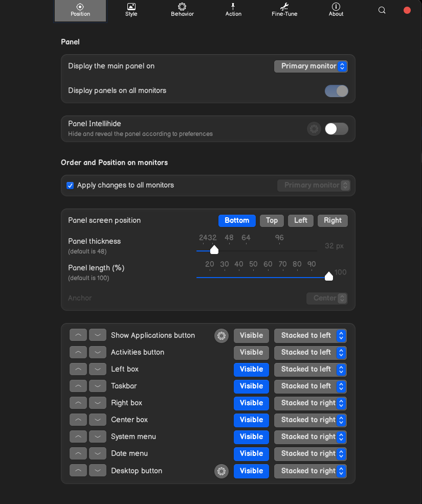Viewport: 422px width, 504px height.
Task: Move Left box down with arrow button
Action: (98, 370)
